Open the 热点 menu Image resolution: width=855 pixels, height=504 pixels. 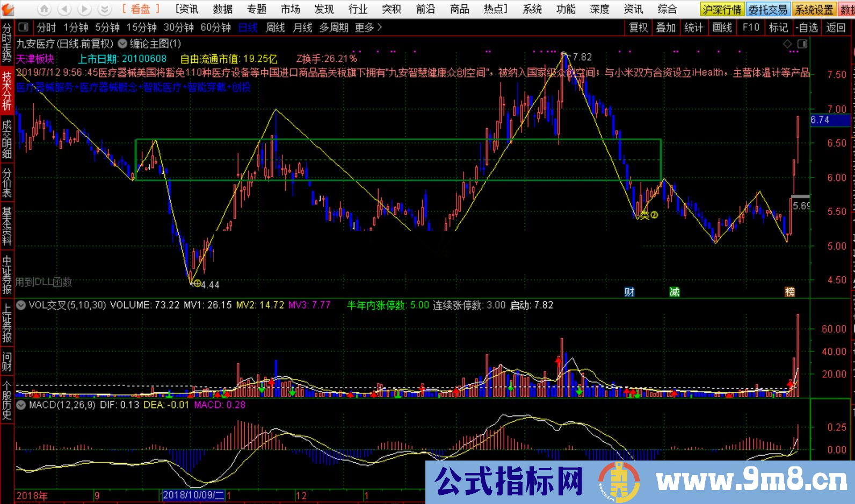[495, 9]
